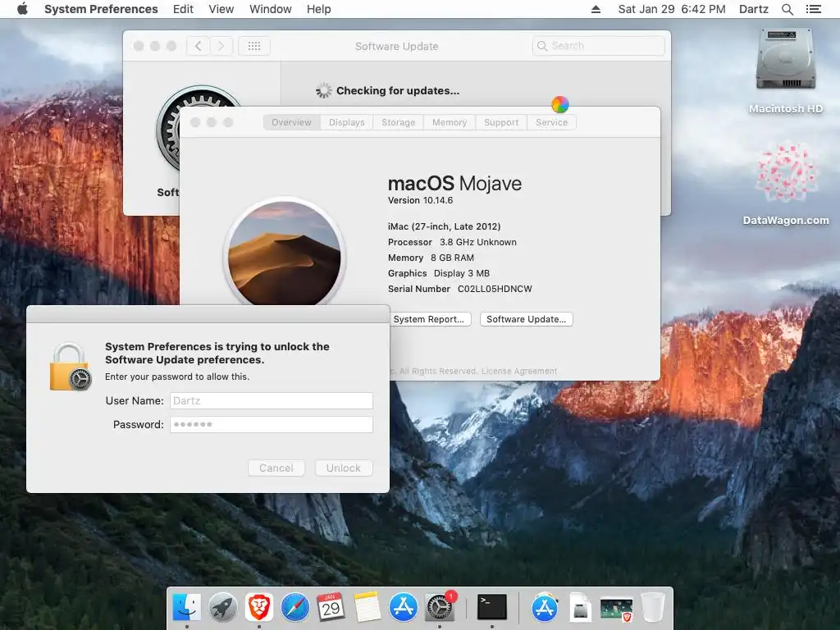Click the Password field
This screenshot has width=840, height=630.
pyautogui.click(x=271, y=424)
